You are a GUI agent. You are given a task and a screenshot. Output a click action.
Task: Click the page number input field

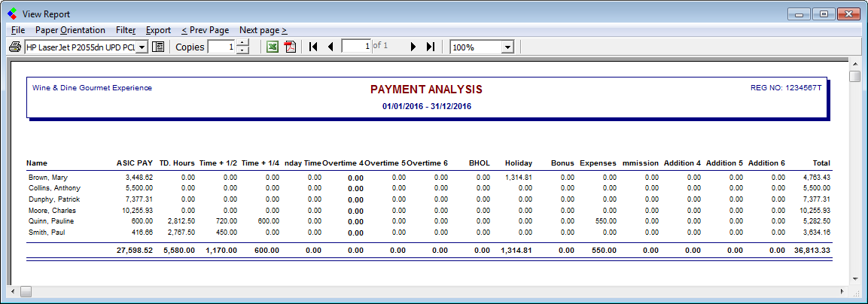(x=356, y=47)
